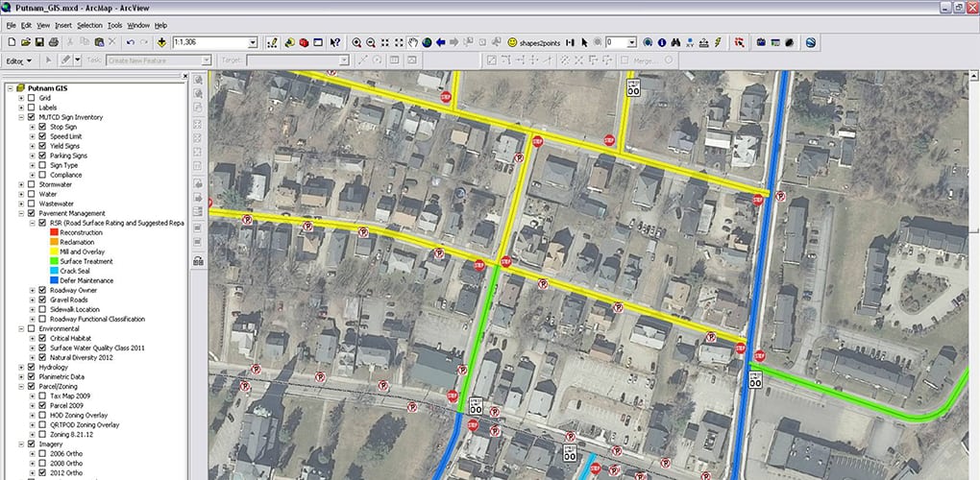Click the Paste clipboard icon
The image size is (980, 480).
click(x=99, y=42)
